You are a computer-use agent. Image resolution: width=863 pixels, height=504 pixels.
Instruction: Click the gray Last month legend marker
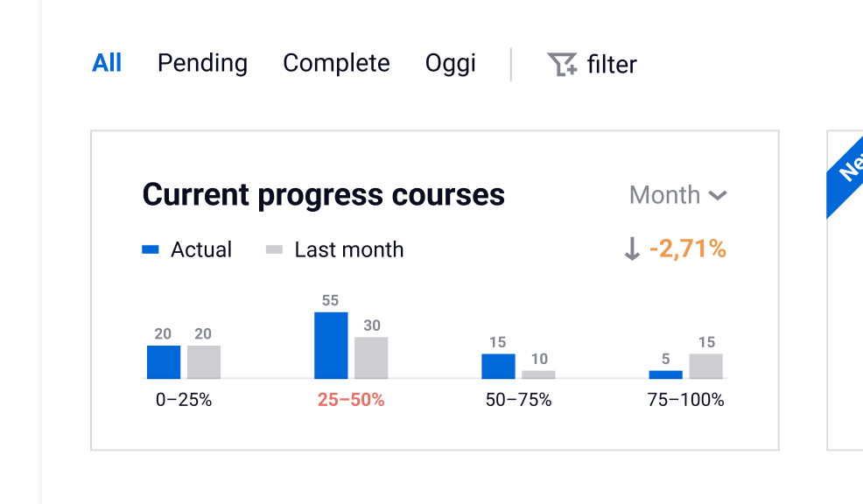pos(274,250)
